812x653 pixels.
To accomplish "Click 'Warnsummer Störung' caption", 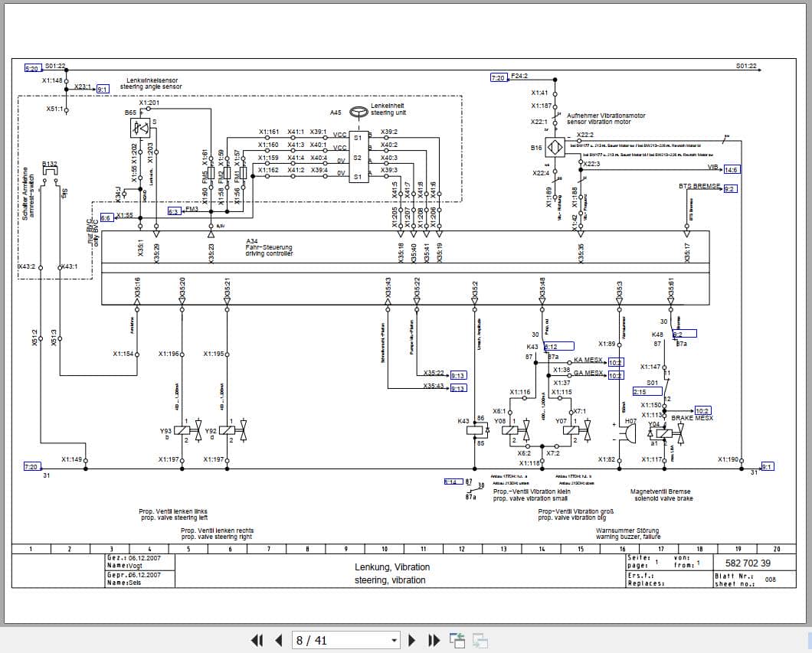I will pos(627,531).
